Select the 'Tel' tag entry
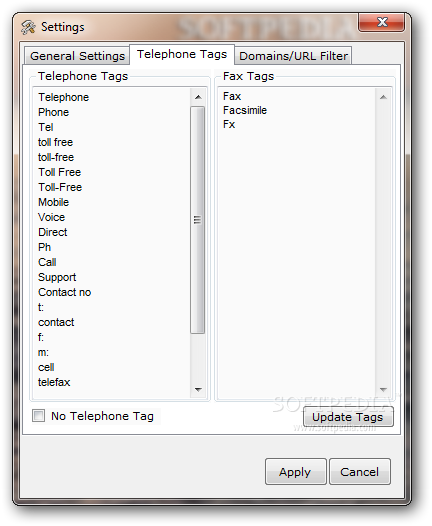This screenshot has height=526, width=432. tap(46, 127)
